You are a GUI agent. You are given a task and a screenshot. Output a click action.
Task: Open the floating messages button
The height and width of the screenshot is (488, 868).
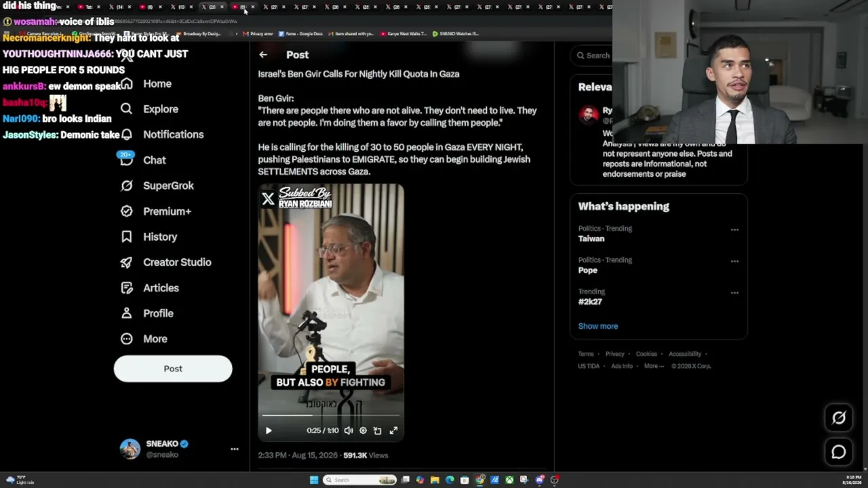pyautogui.click(x=839, y=452)
